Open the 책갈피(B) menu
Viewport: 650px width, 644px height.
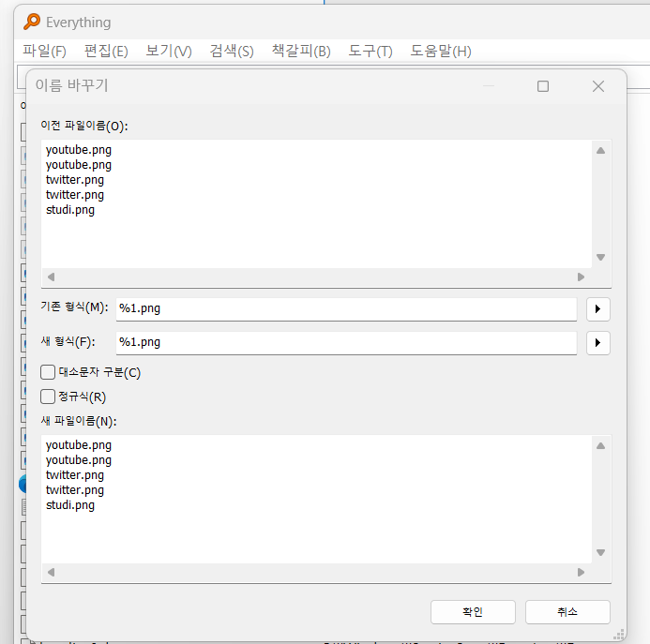[x=301, y=51]
